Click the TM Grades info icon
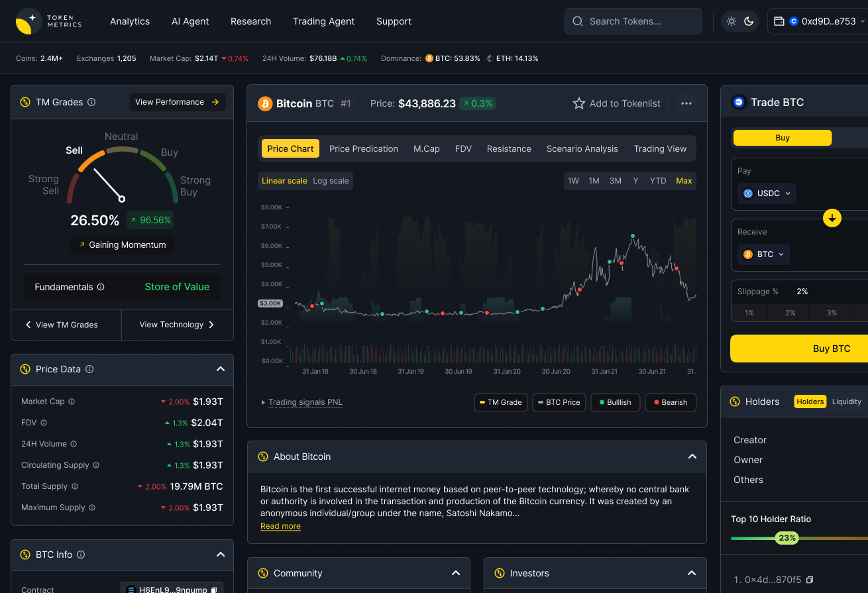 91,102
